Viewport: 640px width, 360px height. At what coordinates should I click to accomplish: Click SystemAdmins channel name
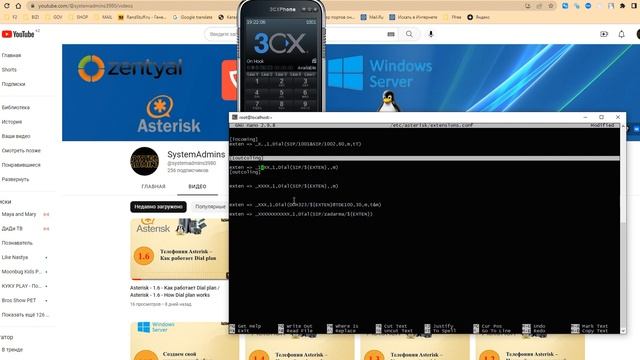(x=196, y=154)
